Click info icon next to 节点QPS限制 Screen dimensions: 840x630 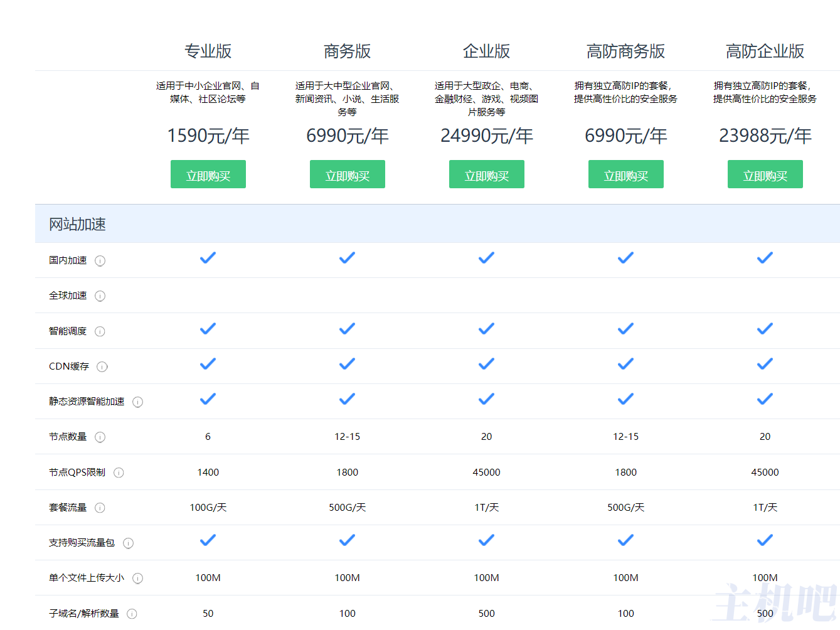(119, 472)
